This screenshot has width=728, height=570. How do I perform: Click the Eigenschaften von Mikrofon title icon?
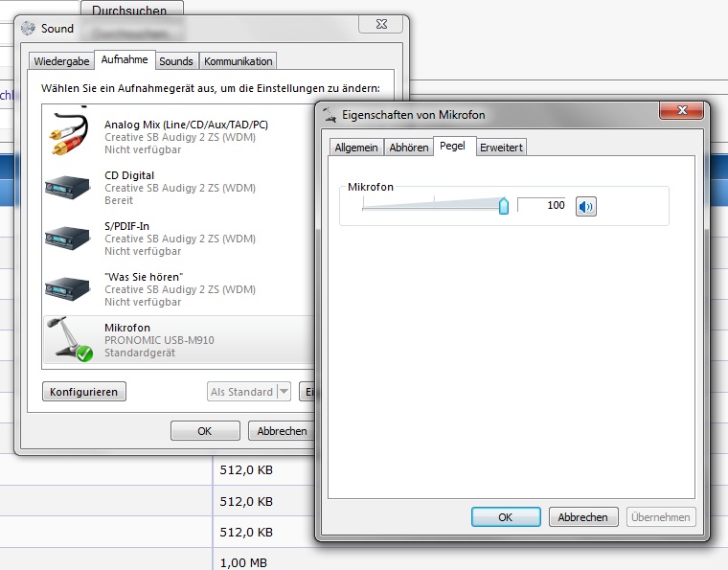click(330, 115)
